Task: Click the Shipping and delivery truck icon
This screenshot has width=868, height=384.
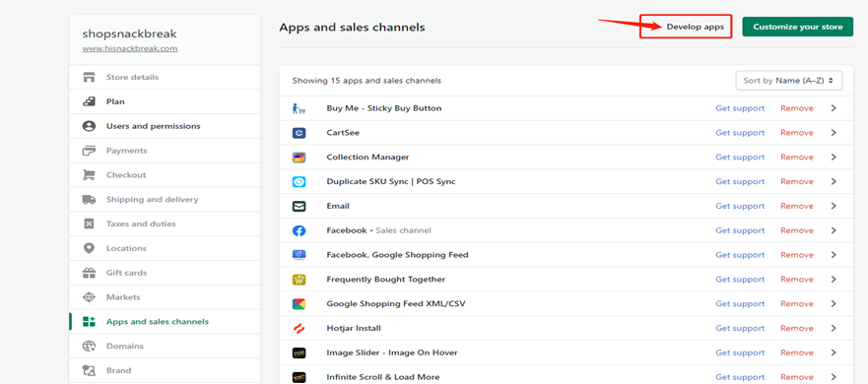Action: tap(89, 199)
